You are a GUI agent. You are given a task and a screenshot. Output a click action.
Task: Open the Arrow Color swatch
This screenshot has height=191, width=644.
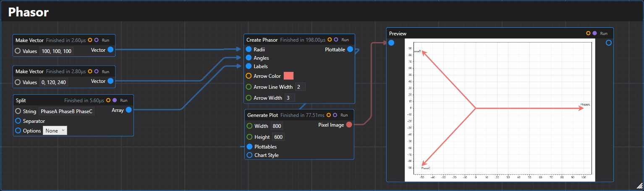tap(289, 76)
